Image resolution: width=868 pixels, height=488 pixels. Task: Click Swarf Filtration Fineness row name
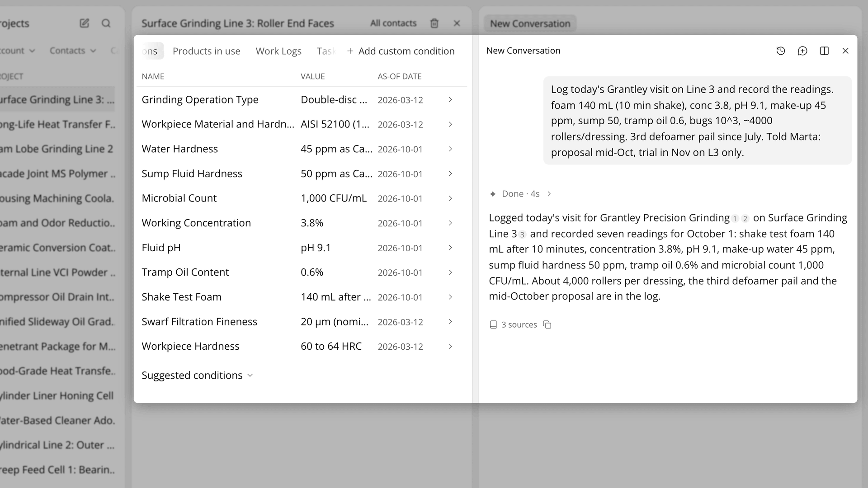click(x=199, y=322)
